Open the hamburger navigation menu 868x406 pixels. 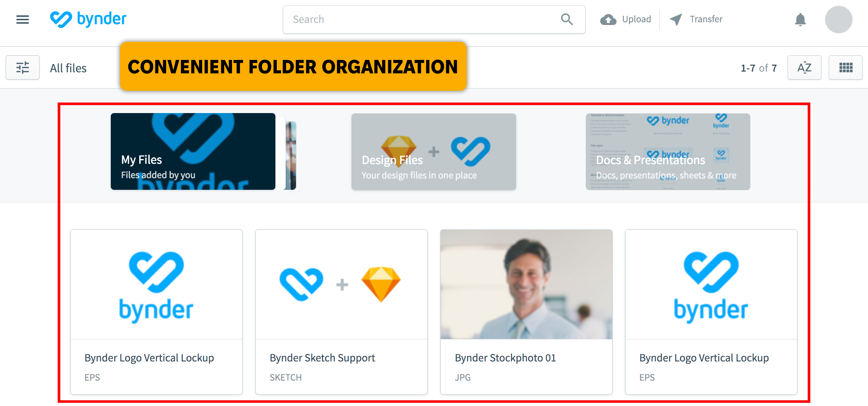[23, 20]
